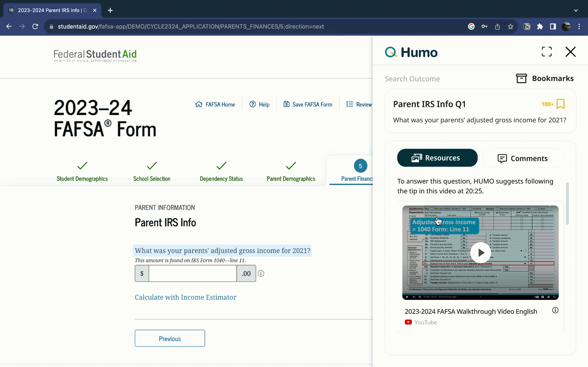
Task: Switch to Student Demographics step
Action: pos(82,172)
